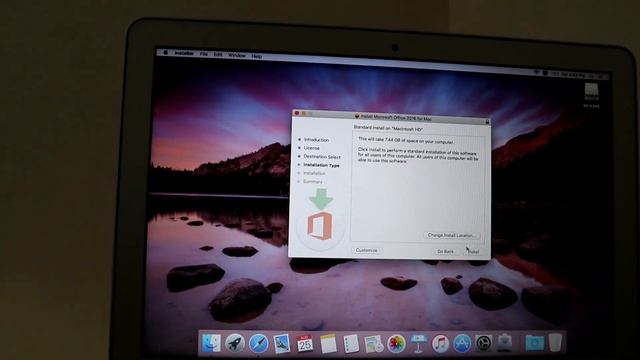
Task: Click the menu bar clock
Action: pyautogui.click(x=573, y=75)
